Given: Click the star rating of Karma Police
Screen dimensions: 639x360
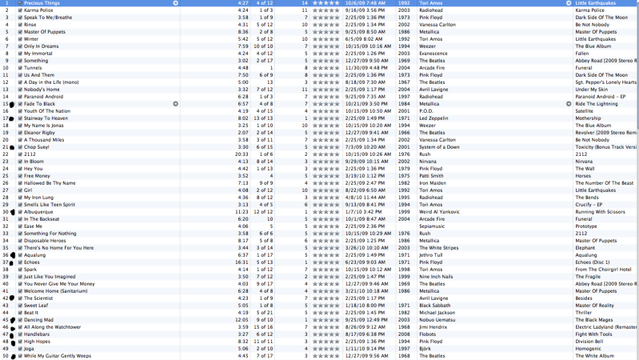Looking at the screenshot, I should [x=326, y=10].
